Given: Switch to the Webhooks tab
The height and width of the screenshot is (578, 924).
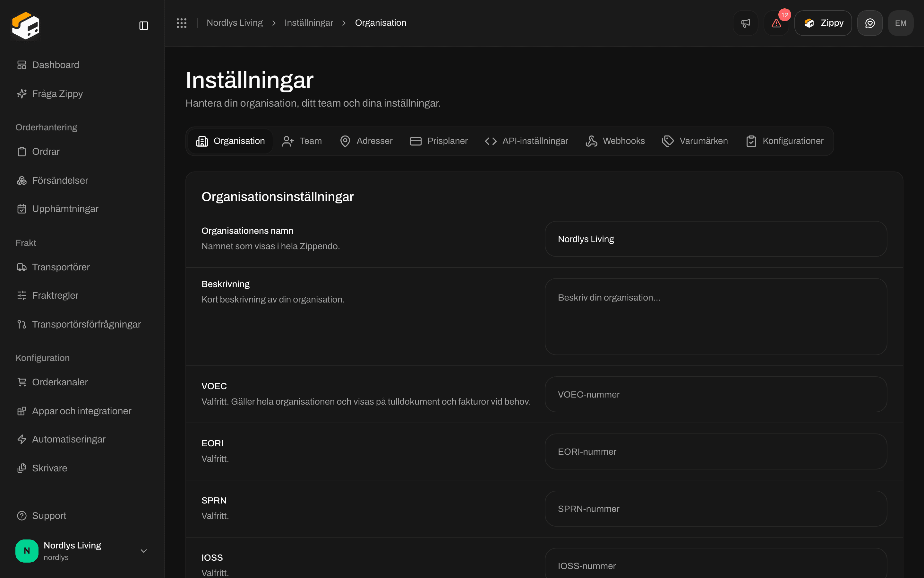Looking at the screenshot, I should click(615, 141).
